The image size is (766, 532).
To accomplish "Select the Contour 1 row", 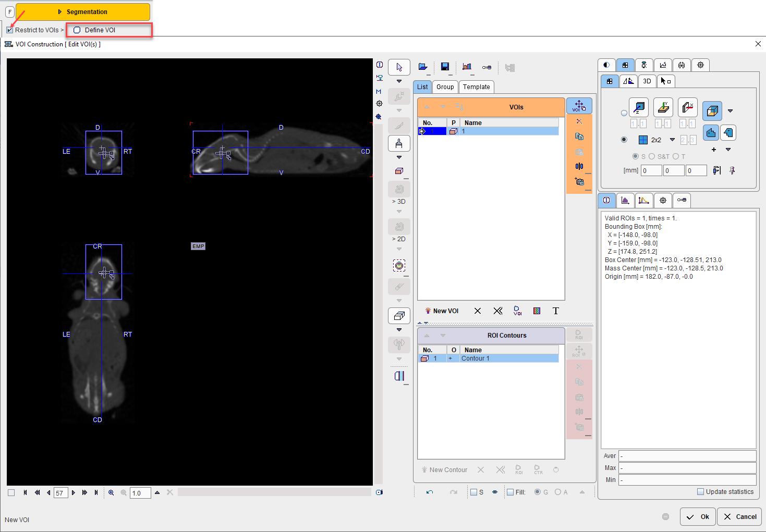I will (489, 358).
